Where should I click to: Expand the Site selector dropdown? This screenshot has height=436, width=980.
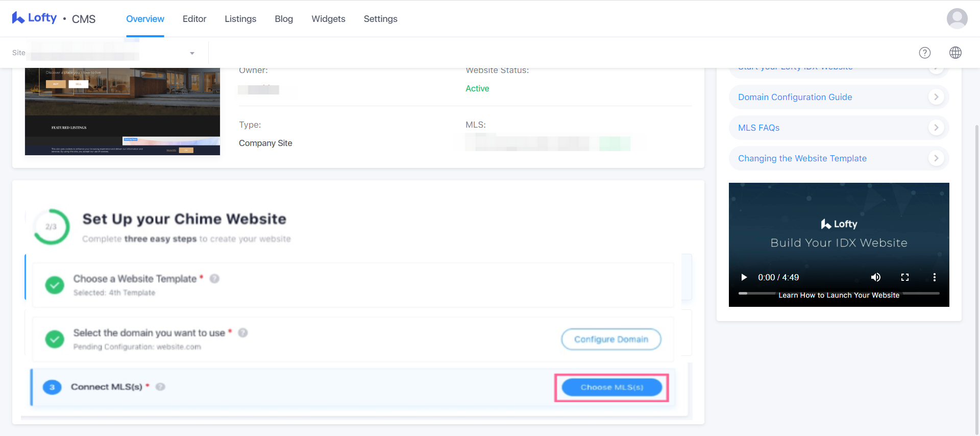pyautogui.click(x=192, y=53)
